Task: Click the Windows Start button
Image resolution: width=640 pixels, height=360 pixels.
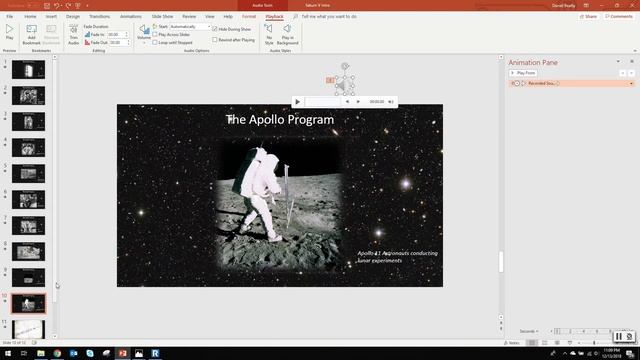Action: 8,353
